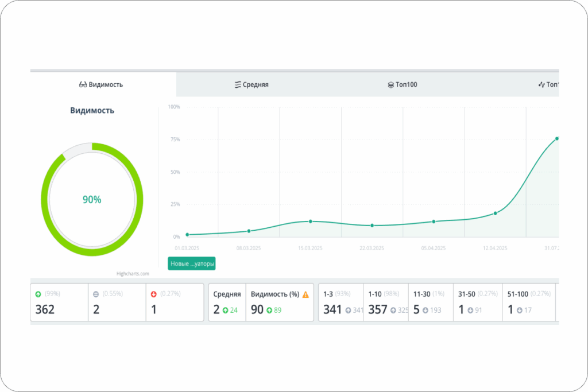This screenshot has width=588, height=392.
Task: Click the grey arrow next to 91
Action: pyautogui.click(x=470, y=311)
